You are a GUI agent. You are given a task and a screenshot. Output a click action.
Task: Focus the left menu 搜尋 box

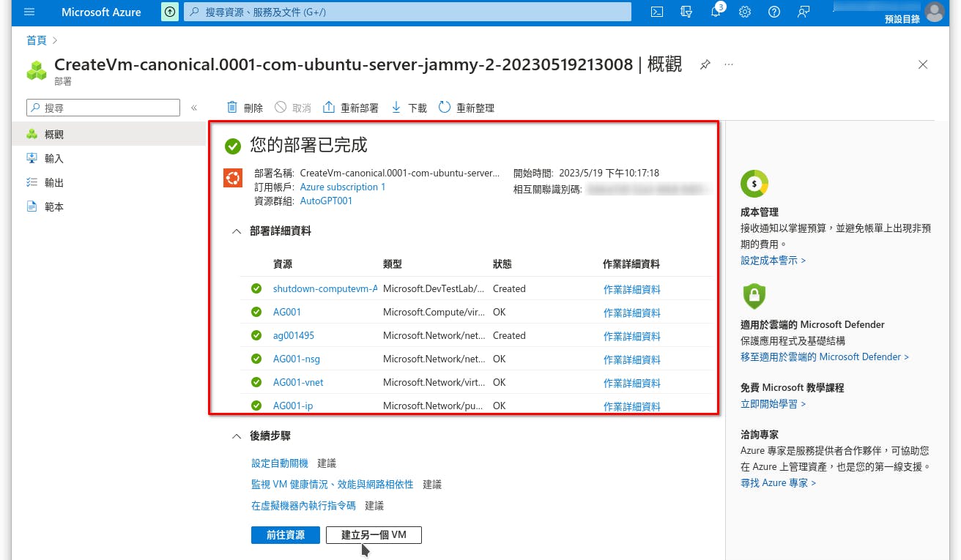(103, 108)
